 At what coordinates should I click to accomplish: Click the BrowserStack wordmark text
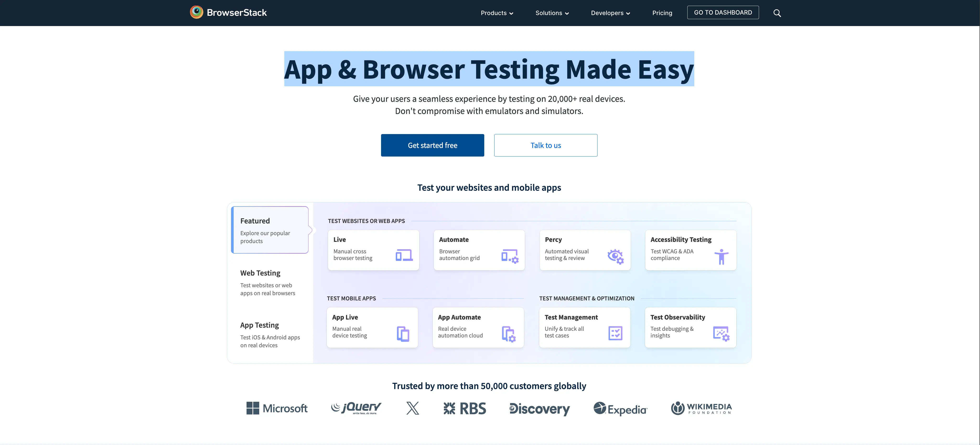(x=237, y=13)
